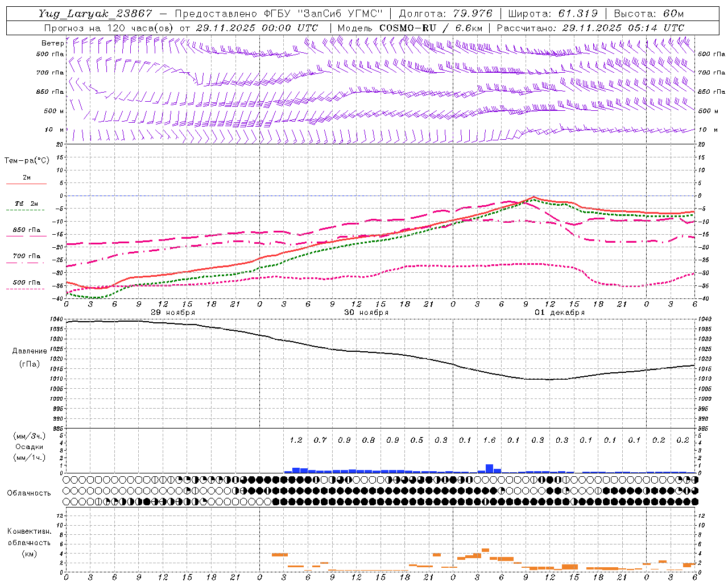Click the 0.7 precipitation total value
Viewport: 728px width, 582px height.
click(x=320, y=440)
